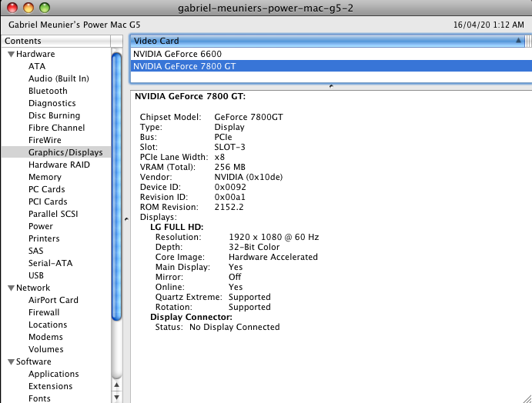Select Locations under Network
This screenshot has width=532, height=403.
(48, 325)
